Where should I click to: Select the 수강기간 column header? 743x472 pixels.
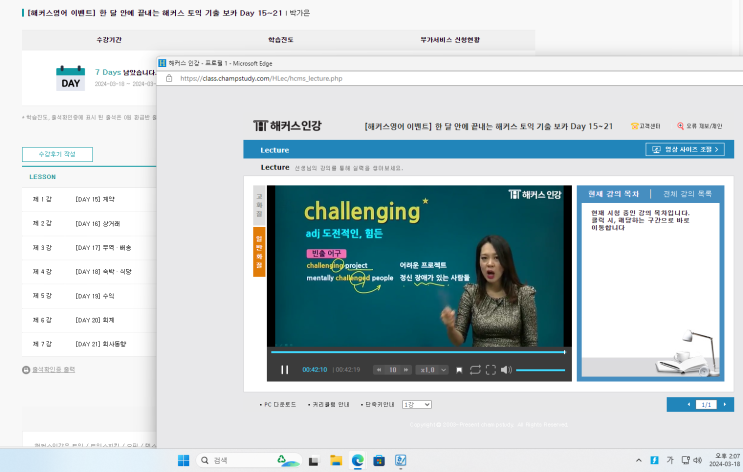(109, 40)
